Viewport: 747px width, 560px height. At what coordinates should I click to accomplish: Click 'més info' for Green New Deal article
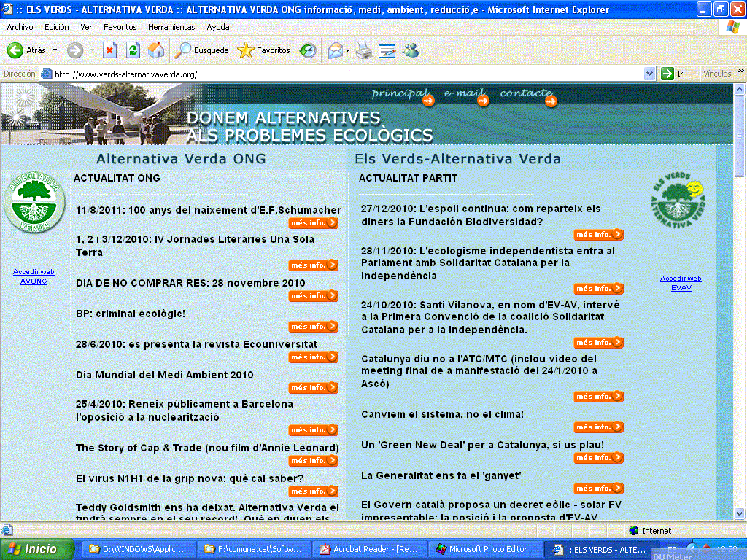(599, 458)
